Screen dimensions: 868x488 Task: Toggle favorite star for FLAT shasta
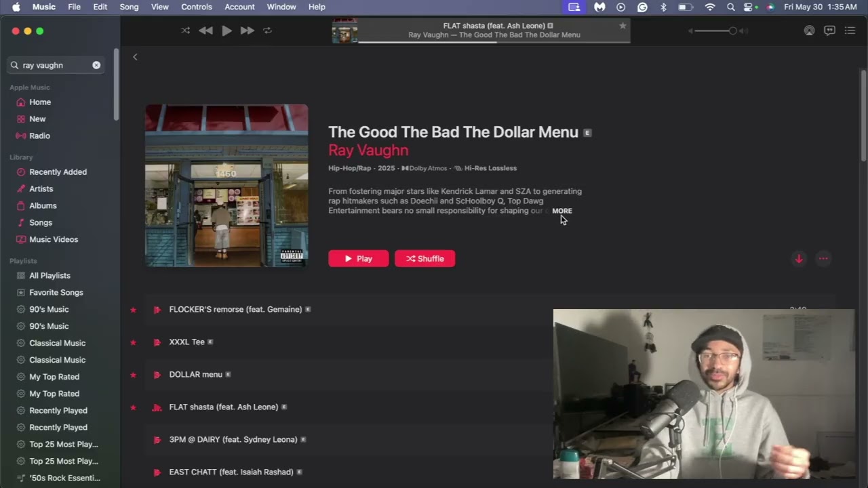coord(133,407)
